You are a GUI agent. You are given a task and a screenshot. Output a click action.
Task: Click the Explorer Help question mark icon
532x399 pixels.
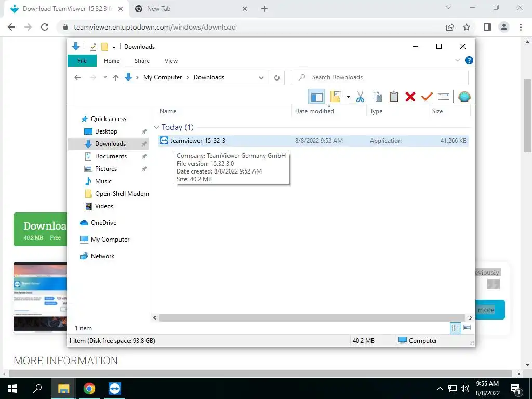point(469,60)
